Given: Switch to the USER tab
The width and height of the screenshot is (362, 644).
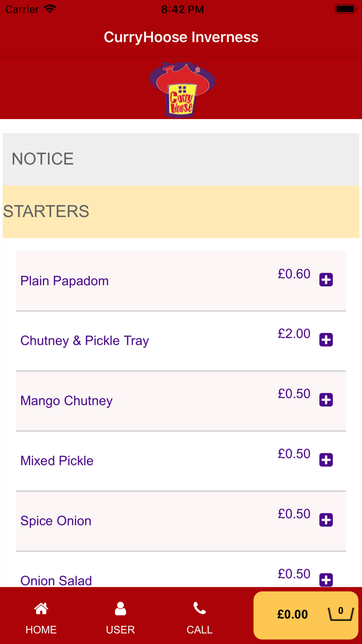Looking at the screenshot, I should [x=120, y=616].
